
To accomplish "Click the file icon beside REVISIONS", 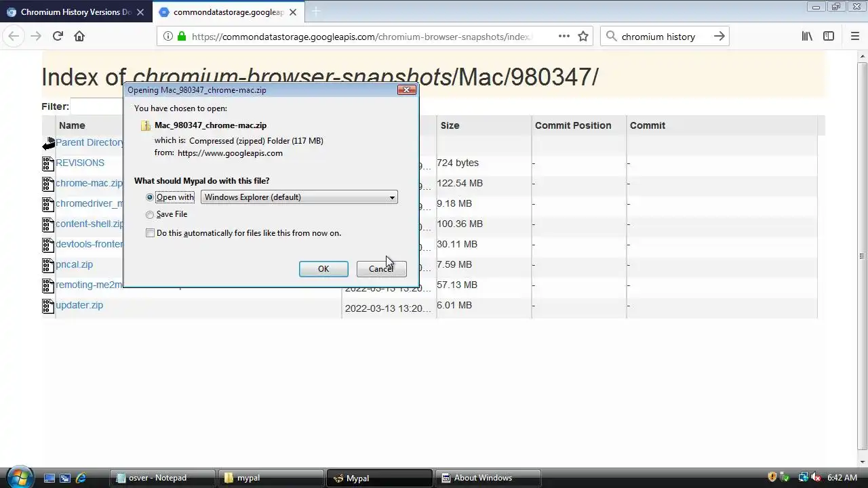I will pos(48,163).
